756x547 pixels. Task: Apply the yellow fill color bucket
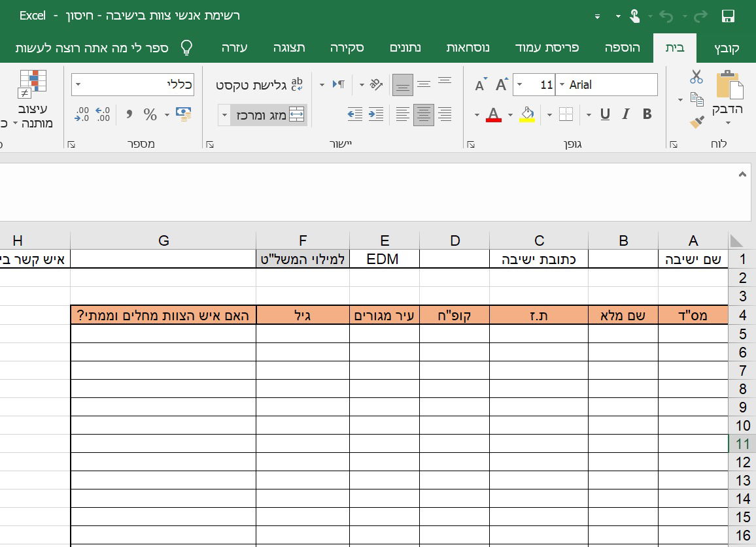pyautogui.click(x=526, y=114)
